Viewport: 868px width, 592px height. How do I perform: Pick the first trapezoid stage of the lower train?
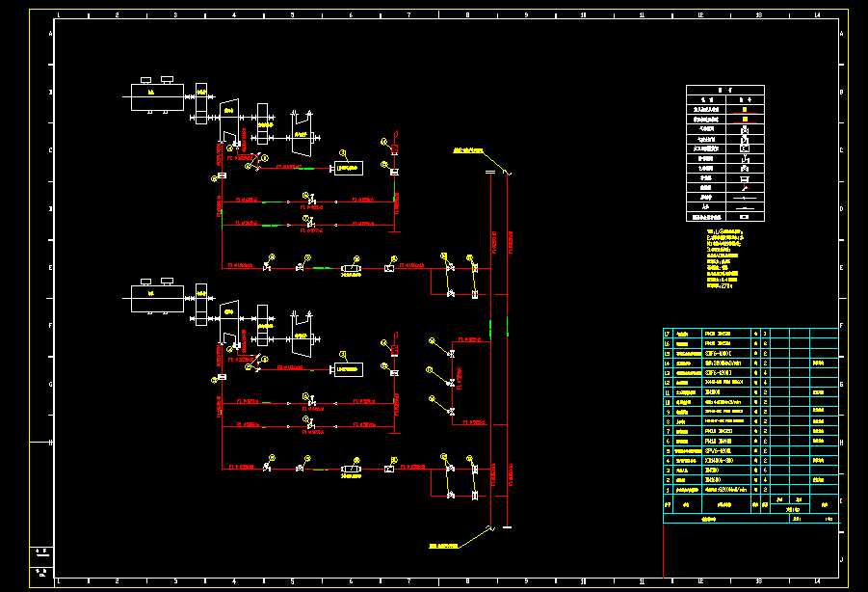(229, 322)
